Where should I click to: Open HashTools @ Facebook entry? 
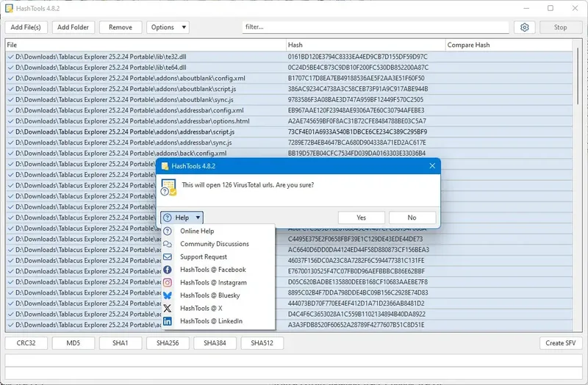pos(218,270)
